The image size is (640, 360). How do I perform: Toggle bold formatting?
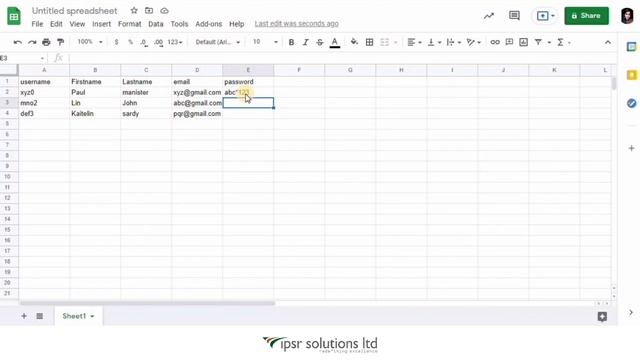(x=291, y=42)
